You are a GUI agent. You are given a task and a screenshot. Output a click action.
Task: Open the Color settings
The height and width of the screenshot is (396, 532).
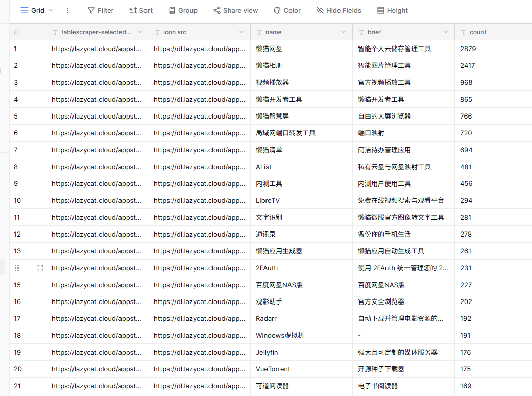(287, 11)
